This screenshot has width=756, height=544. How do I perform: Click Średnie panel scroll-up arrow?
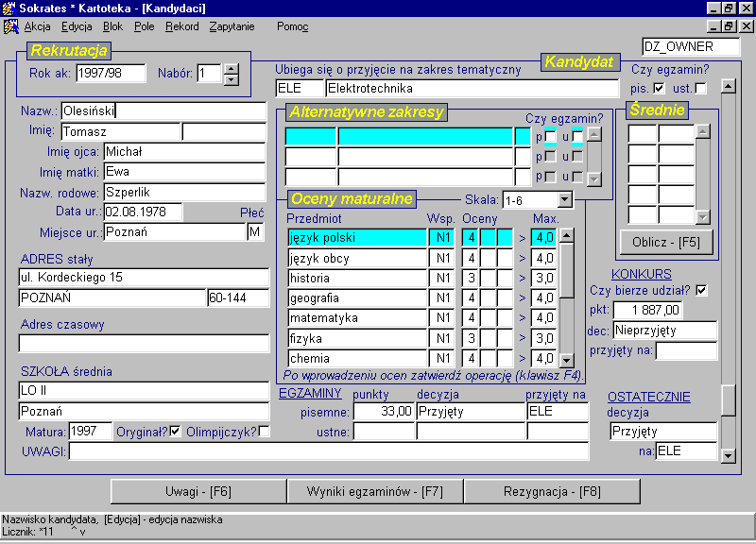tap(703, 131)
